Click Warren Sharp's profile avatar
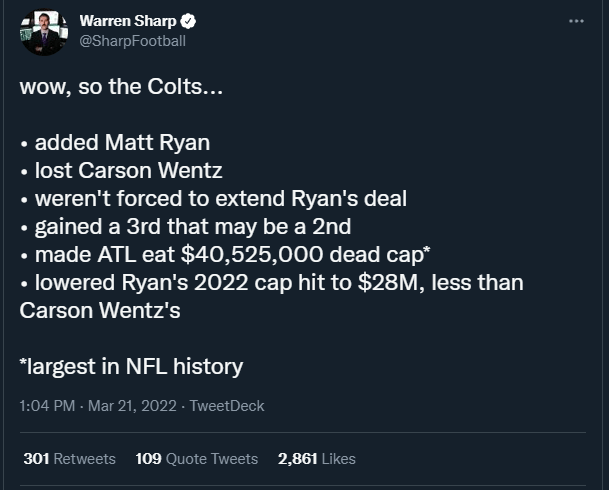The image size is (609, 490). (44, 32)
